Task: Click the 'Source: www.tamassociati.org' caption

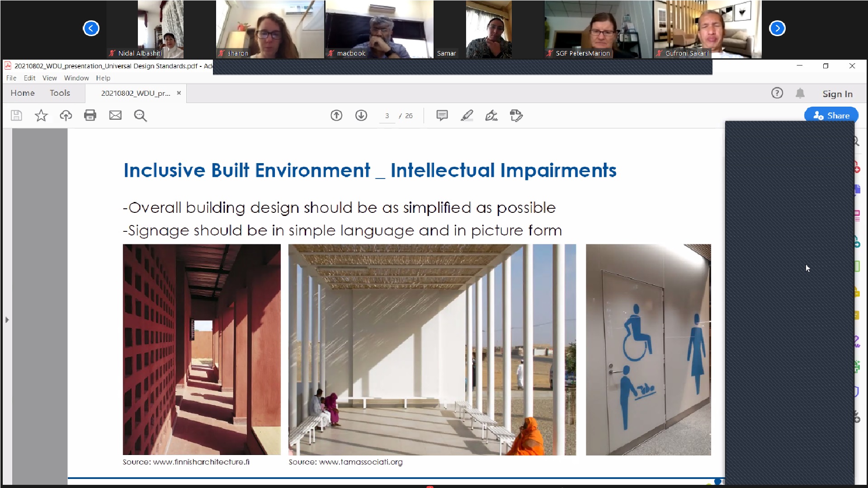Action: point(345,462)
